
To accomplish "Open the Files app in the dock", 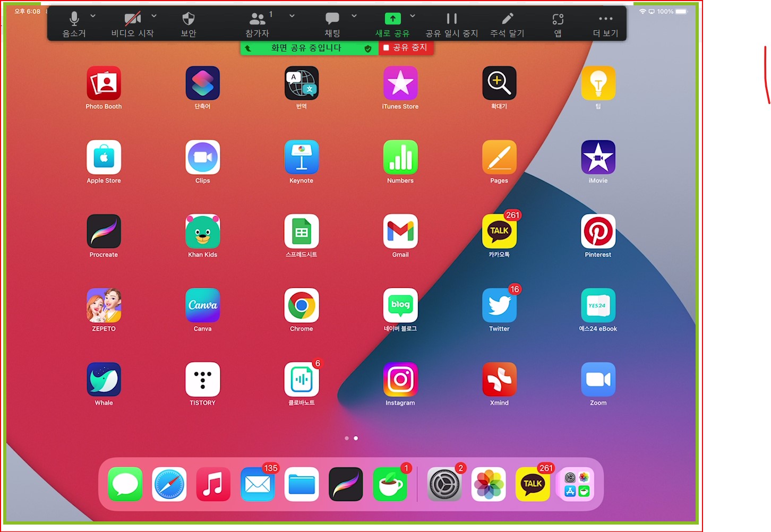I will tap(302, 484).
